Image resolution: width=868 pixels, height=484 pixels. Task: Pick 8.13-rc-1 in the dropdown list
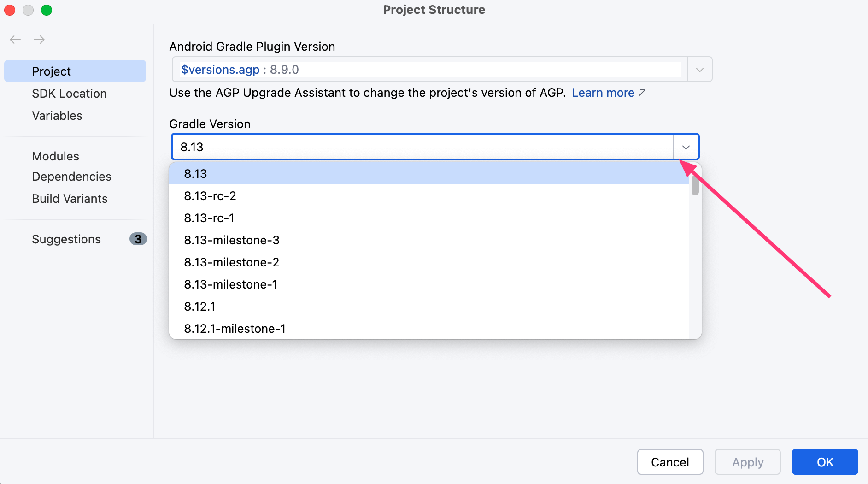point(209,218)
